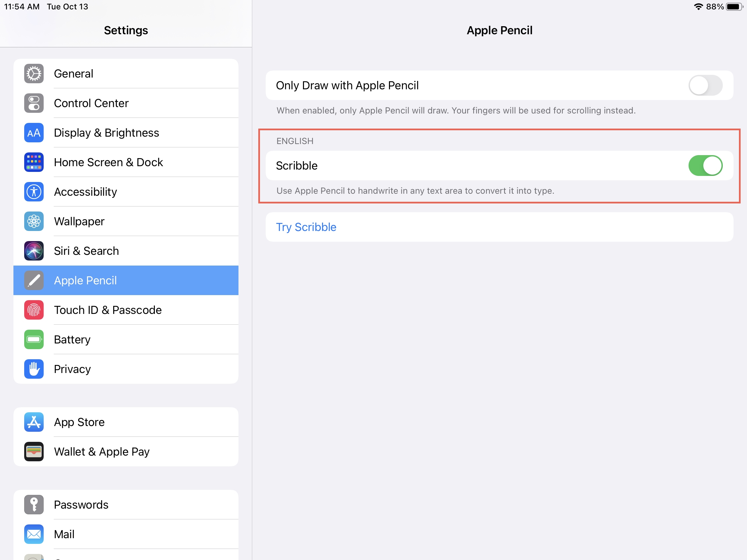
Task: Click the Control Center switches icon
Action: click(x=34, y=103)
